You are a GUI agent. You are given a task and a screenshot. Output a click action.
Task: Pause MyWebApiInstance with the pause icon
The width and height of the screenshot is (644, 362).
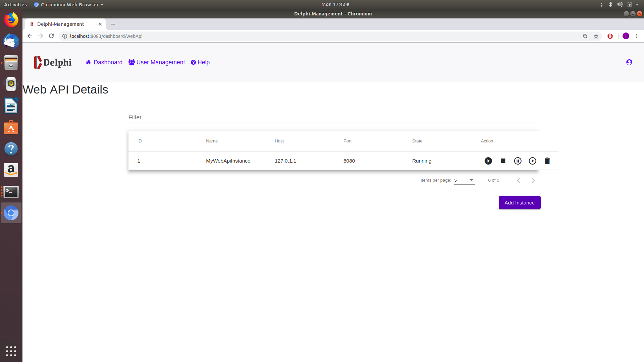[x=518, y=161]
